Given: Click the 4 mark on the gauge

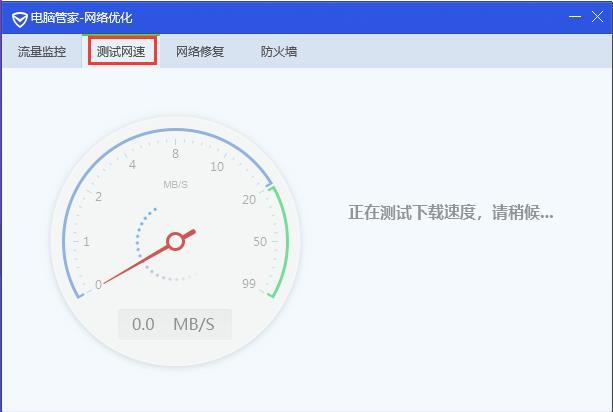Looking at the screenshot, I should (133, 165).
